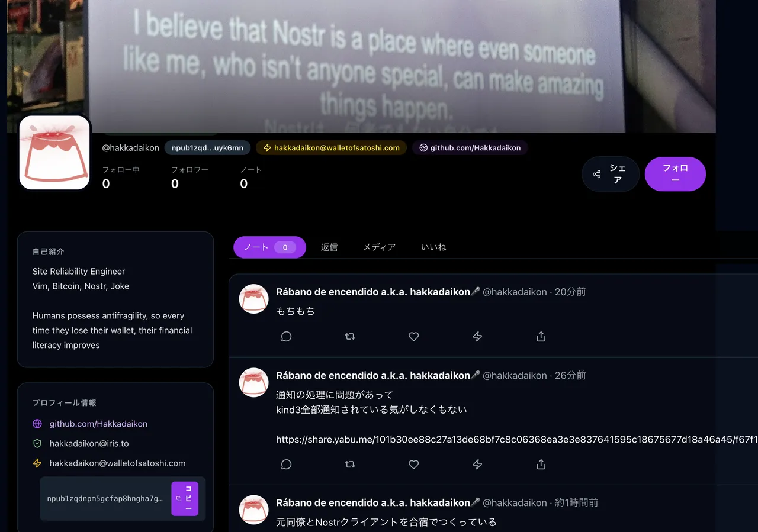Click the pudding profile avatar image
The height and width of the screenshot is (532, 758).
tap(54, 153)
